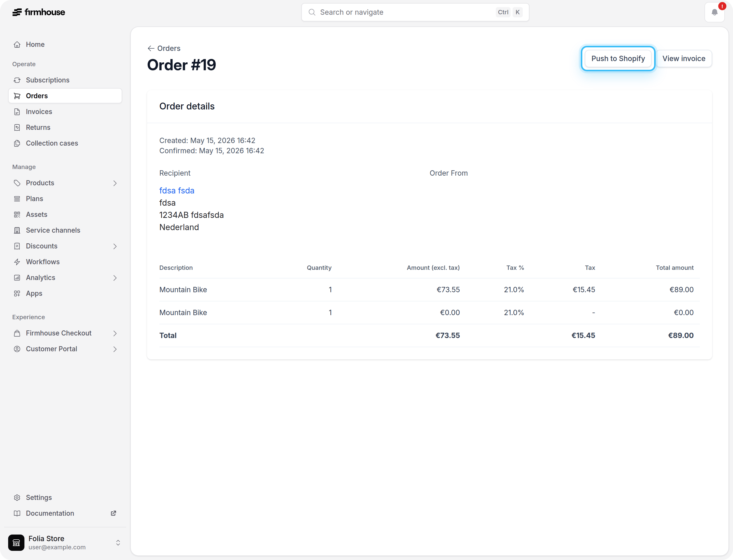Click the Created date line
Screen dimensions: 733x560
(207, 140)
